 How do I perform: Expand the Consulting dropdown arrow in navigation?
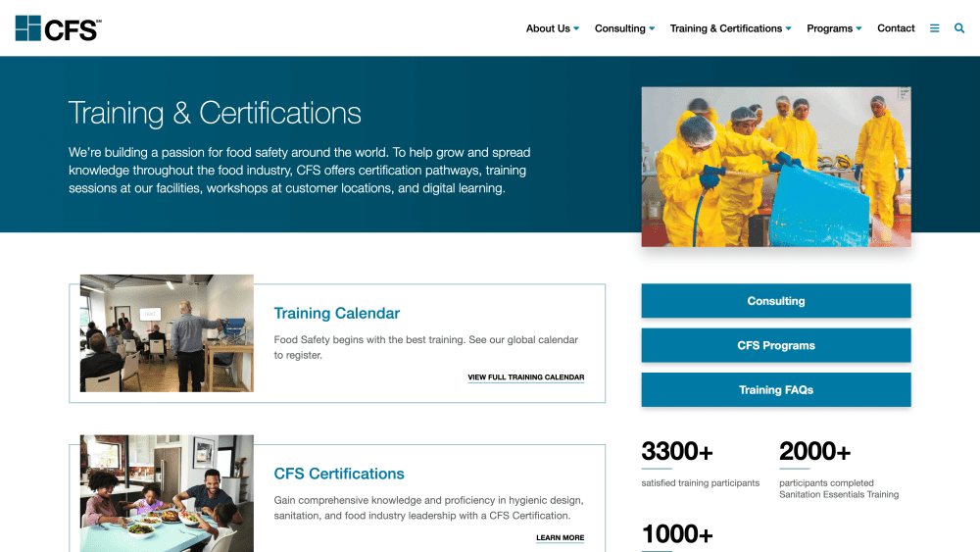[x=652, y=28]
